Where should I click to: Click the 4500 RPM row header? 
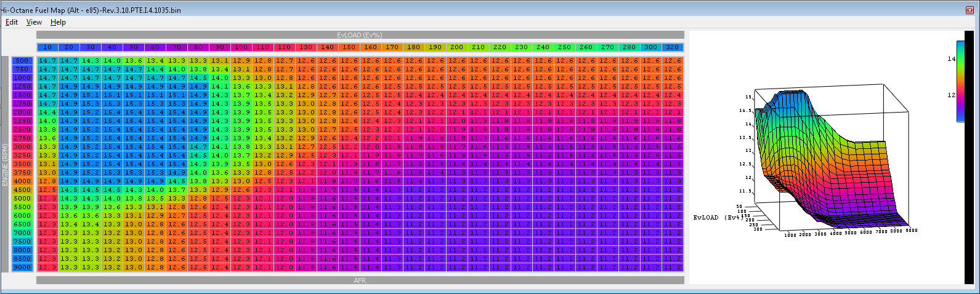(23, 190)
